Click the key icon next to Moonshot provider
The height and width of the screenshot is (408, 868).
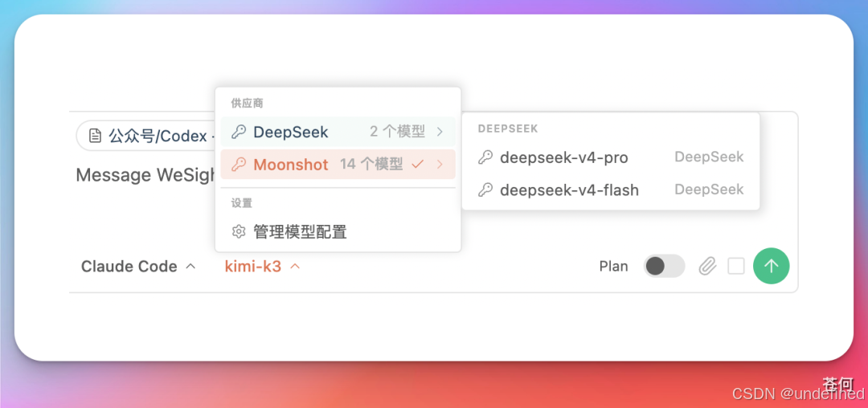(x=239, y=164)
